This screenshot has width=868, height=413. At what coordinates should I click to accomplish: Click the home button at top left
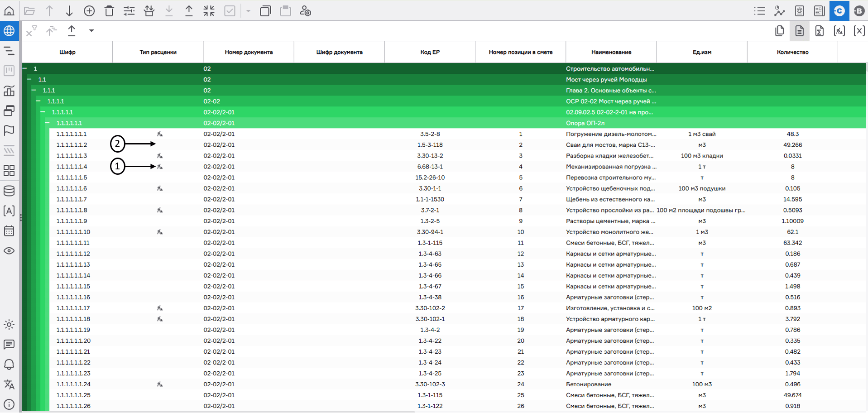click(9, 11)
